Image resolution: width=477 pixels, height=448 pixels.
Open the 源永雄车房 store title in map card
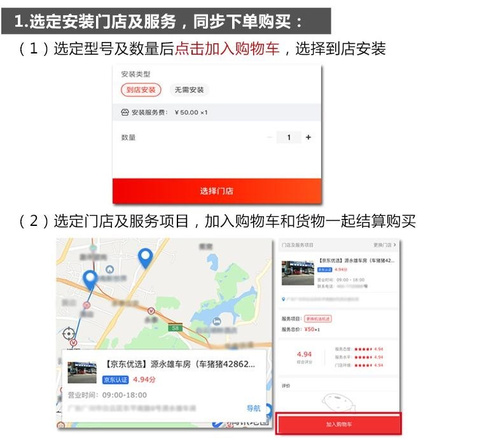[x=180, y=364]
